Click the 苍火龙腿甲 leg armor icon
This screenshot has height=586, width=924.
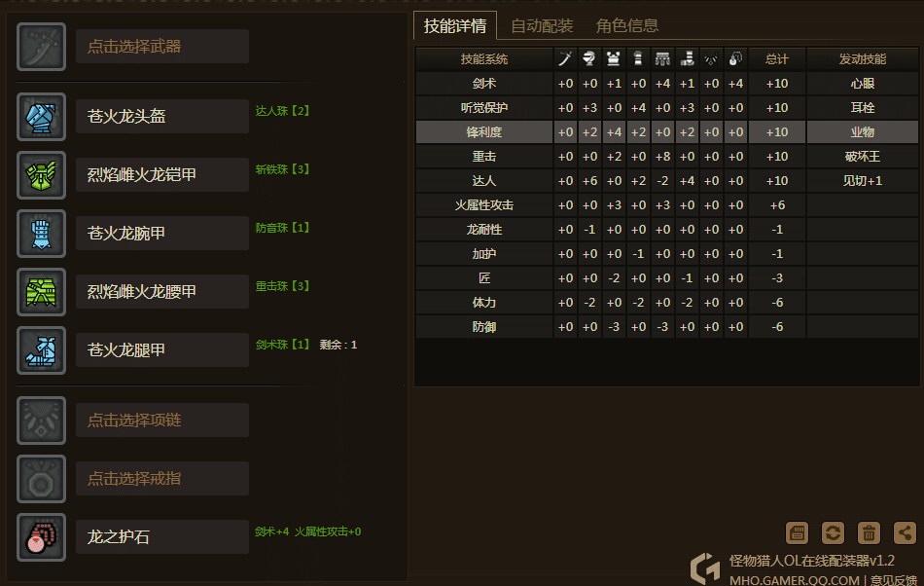41,350
